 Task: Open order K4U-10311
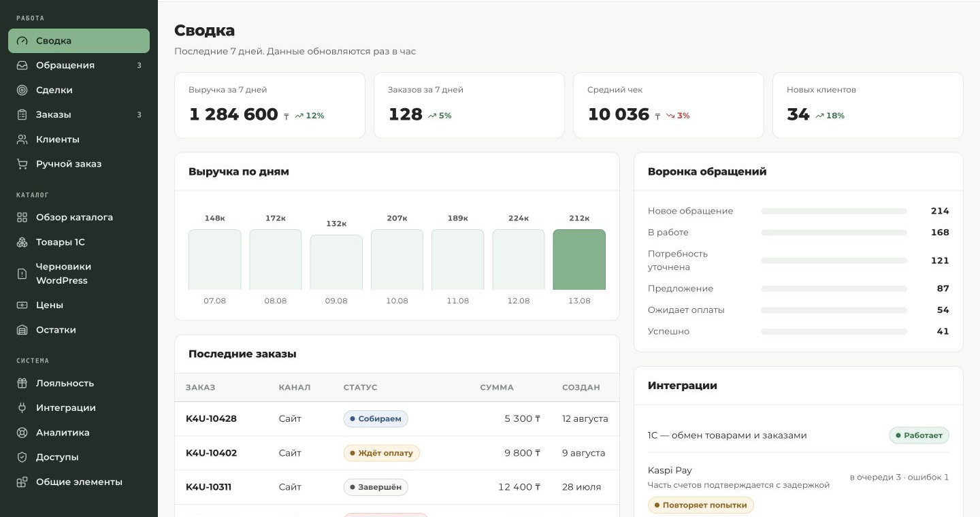(208, 487)
